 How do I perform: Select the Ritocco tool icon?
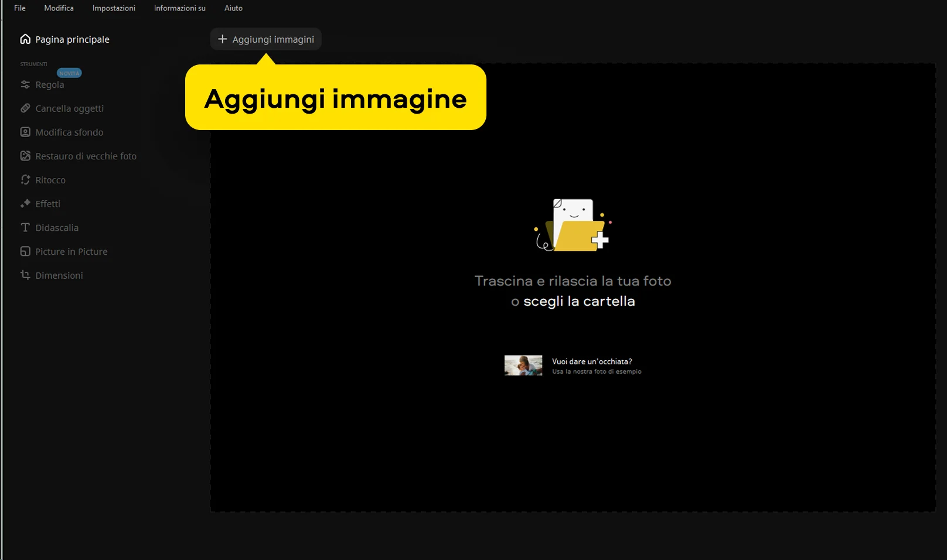click(25, 180)
